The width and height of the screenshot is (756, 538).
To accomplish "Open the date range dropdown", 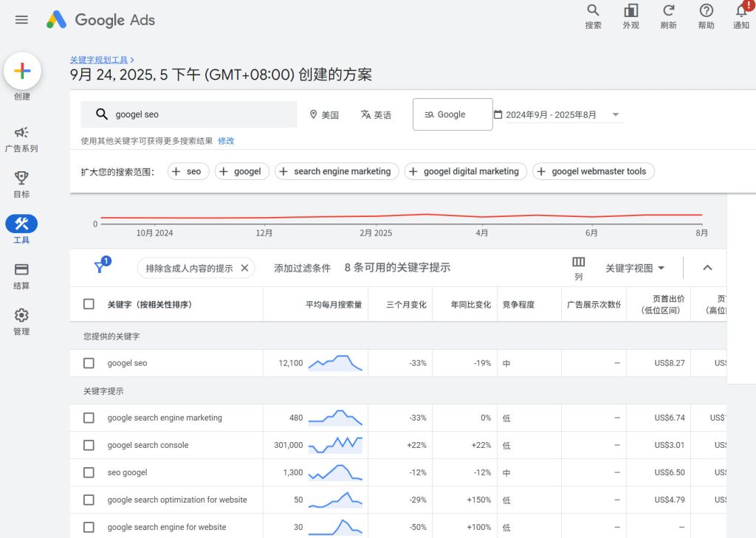I will [557, 114].
